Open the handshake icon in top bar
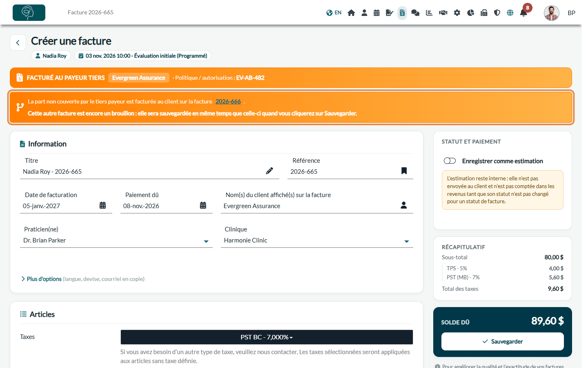588x368 pixels. [x=443, y=13]
